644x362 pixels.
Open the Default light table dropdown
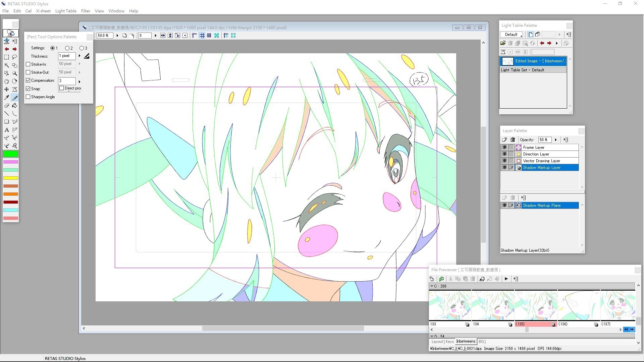pos(512,35)
